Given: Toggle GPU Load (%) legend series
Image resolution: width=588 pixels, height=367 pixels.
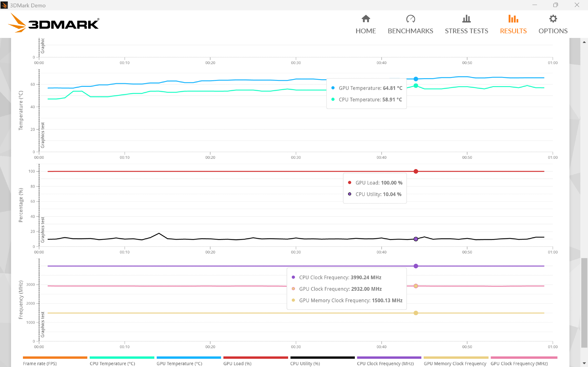Looking at the screenshot, I should [237, 363].
